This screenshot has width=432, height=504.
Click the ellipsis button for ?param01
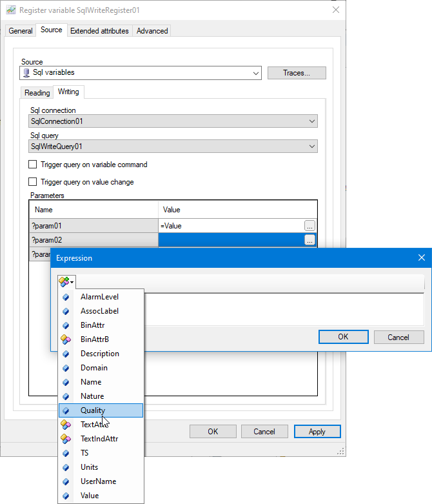[309, 226]
